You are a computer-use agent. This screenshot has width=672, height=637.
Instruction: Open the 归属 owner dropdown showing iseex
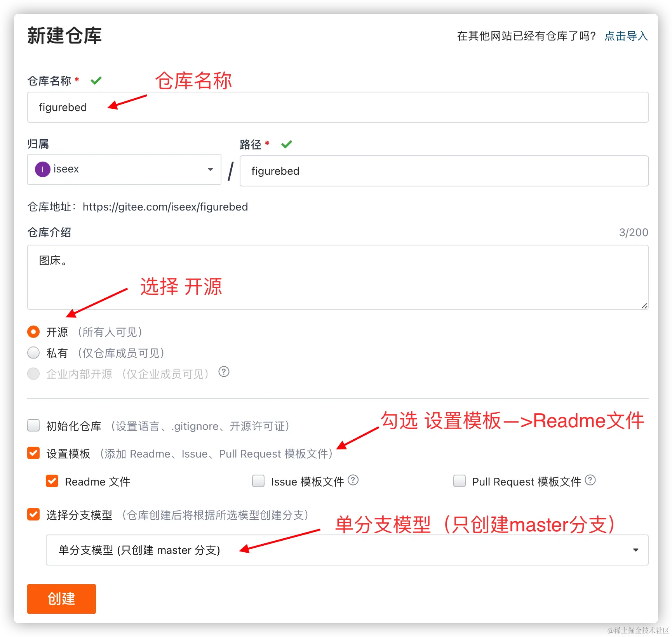tap(124, 169)
